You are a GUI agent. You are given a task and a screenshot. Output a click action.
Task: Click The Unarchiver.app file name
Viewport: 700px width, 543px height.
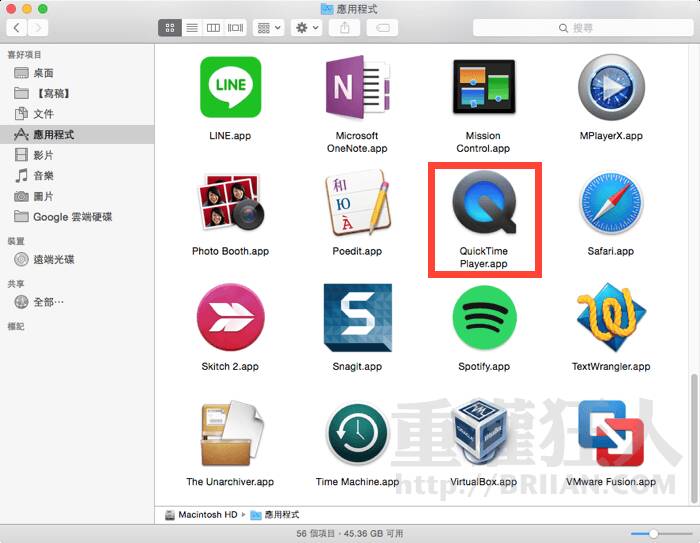tap(230, 482)
